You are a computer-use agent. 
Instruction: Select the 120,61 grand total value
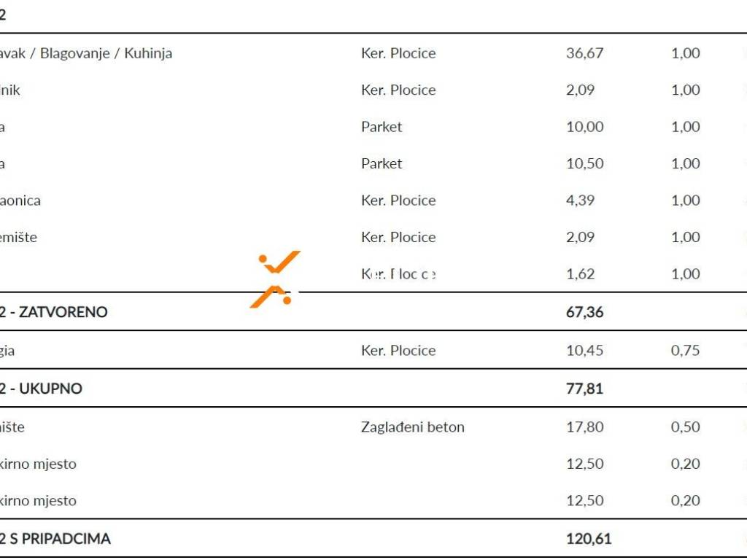(x=588, y=540)
